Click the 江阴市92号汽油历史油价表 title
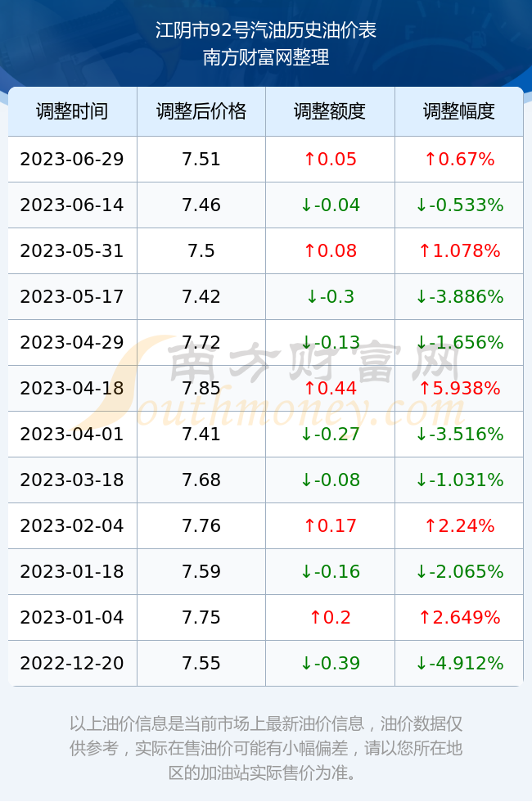The width and height of the screenshot is (532, 802). 266,30
